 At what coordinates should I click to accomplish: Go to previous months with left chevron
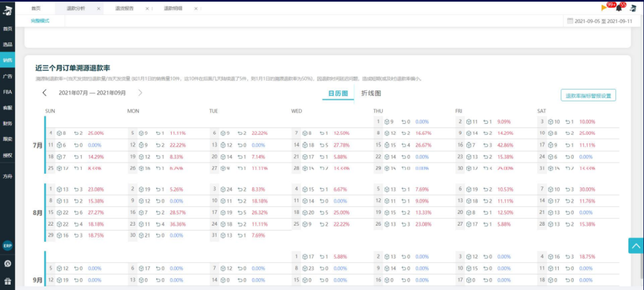(x=44, y=93)
